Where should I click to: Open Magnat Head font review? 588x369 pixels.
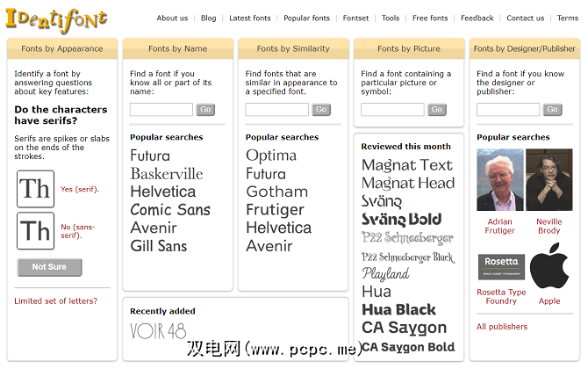(x=408, y=184)
